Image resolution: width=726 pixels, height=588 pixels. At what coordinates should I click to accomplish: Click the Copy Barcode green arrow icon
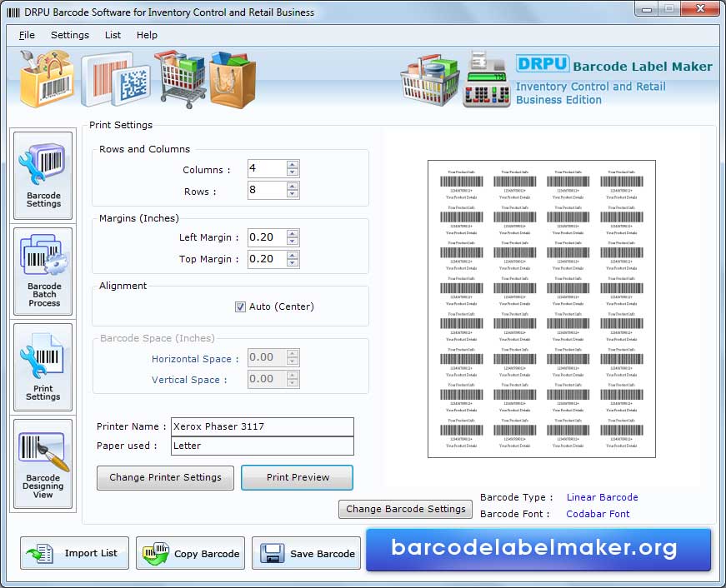pyautogui.click(x=156, y=553)
